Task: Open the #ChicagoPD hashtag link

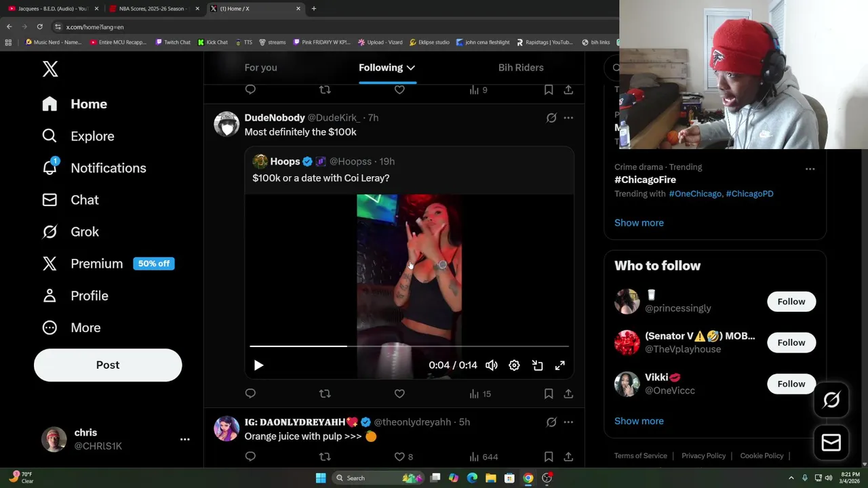Action: click(749, 194)
